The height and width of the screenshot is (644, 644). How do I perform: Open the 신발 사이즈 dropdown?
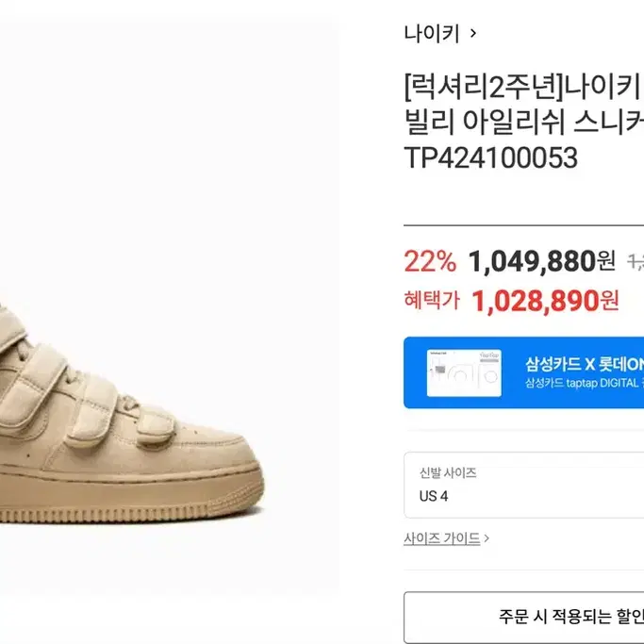point(524,485)
